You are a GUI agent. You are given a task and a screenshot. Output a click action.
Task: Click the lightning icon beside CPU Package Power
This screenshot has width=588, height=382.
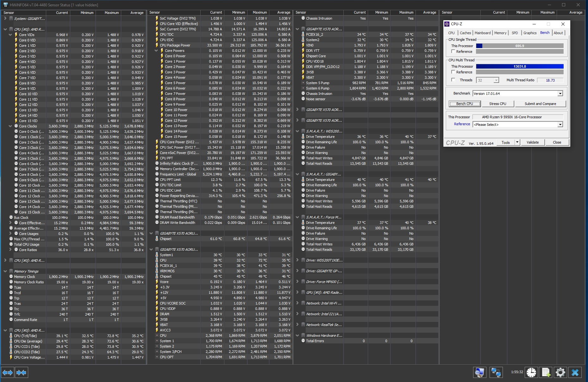click(x=157, y=45)
